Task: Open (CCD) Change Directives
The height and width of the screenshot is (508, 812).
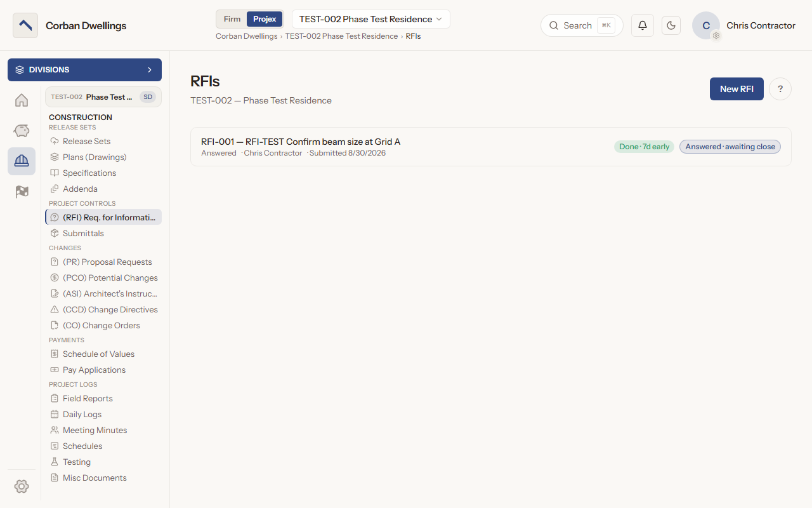Action: click(103, 309)
